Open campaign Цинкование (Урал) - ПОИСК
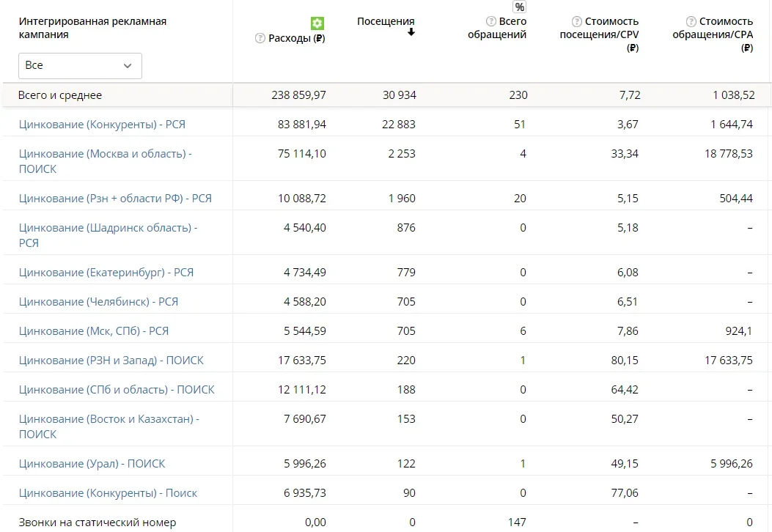This screenshot has height=532, width=772. (92, 464)
